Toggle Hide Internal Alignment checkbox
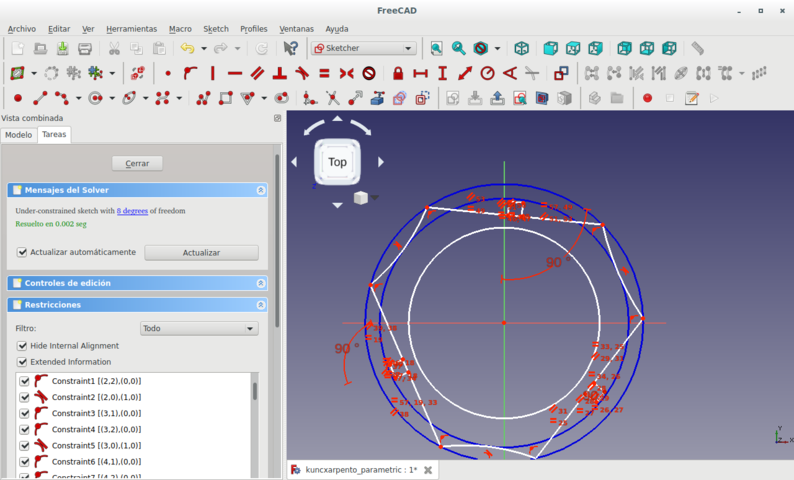 [x=22, y=345]
